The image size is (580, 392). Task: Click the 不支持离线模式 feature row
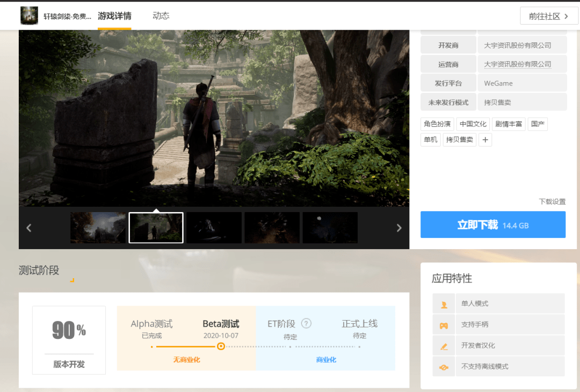[x=498, y=366]
